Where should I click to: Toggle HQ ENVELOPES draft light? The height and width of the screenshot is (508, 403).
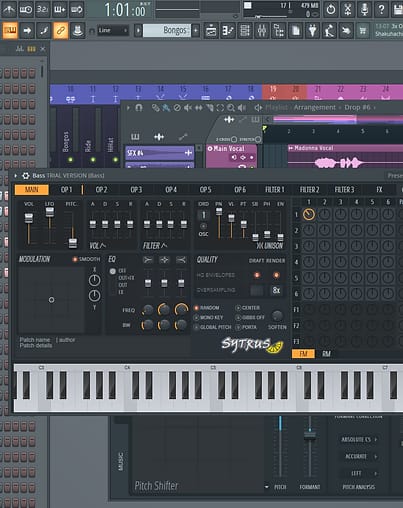[257, 275]
